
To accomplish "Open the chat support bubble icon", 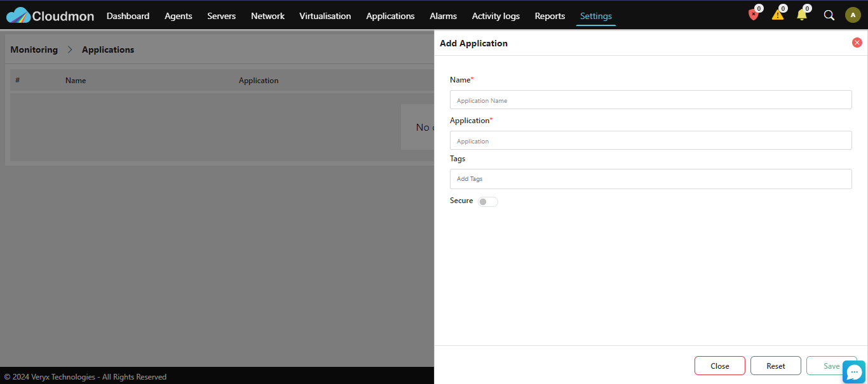I will 855,372.
